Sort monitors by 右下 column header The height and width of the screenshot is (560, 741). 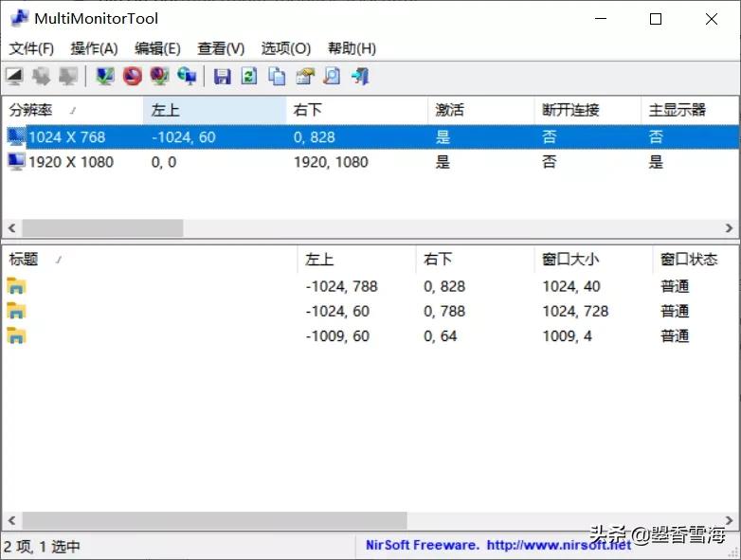tap(357, 110)
